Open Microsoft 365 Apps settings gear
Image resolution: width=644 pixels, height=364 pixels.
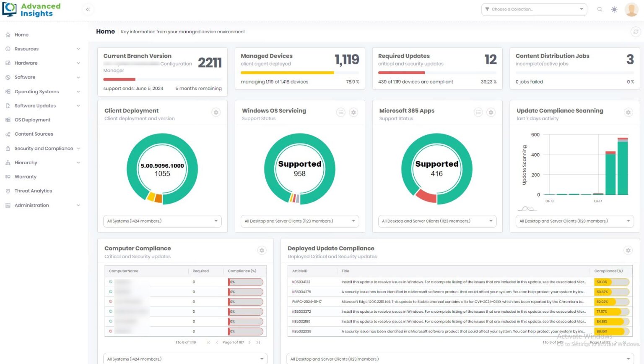491,113
